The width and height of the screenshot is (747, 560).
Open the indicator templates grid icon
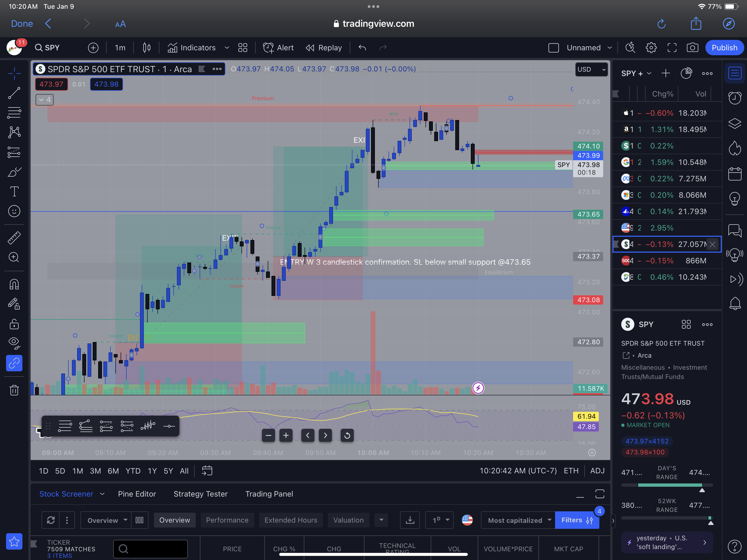click(243, 48)
